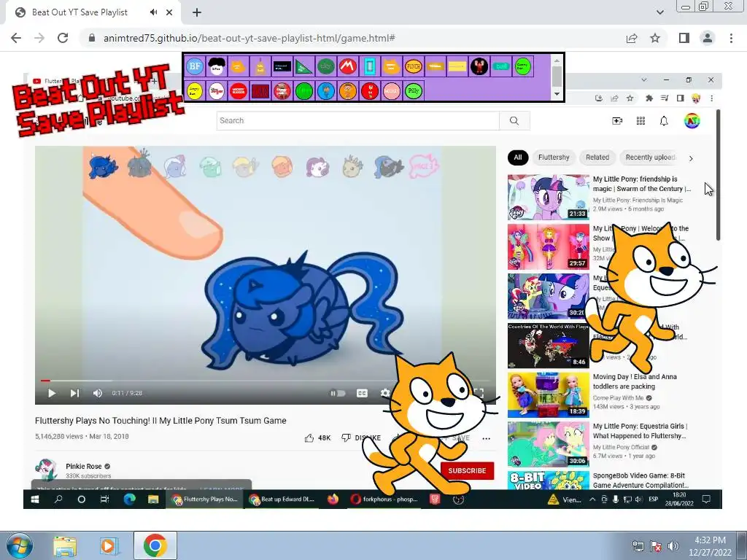The image size is (747, 560).
Task: Open the Swarm of the Century video thumbnail
Action: 549,197
